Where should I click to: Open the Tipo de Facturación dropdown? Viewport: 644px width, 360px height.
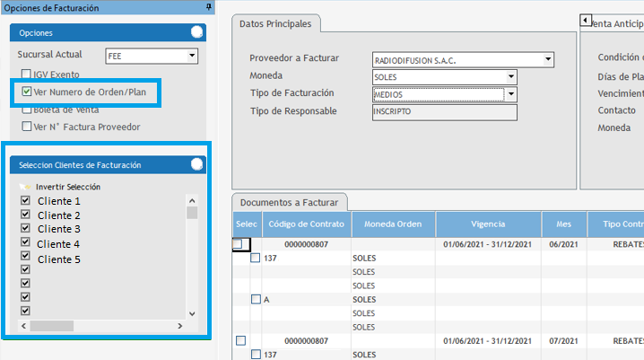pyautogui.click(x=511, y=94)
